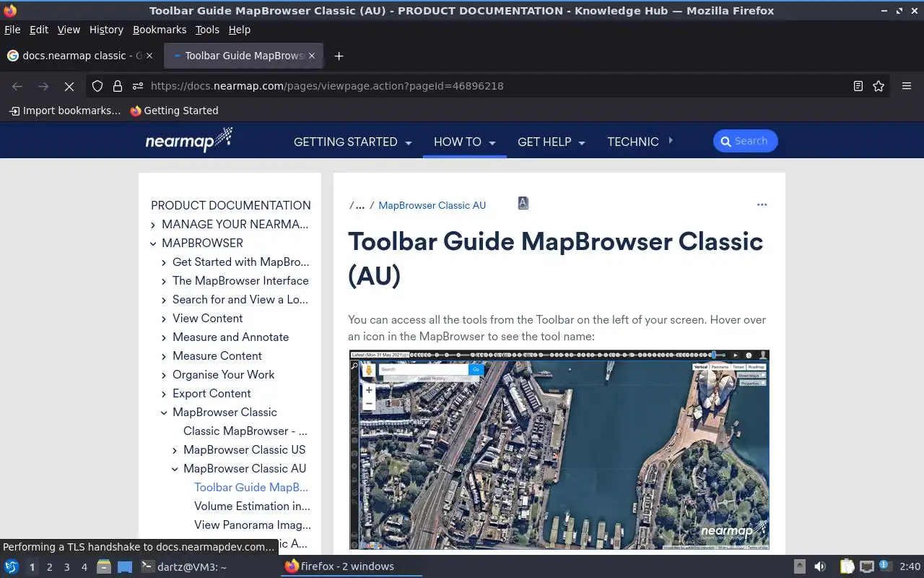Screen dimensions: 924x578
Task: Open the Help menu
Action: coord(240,30)
